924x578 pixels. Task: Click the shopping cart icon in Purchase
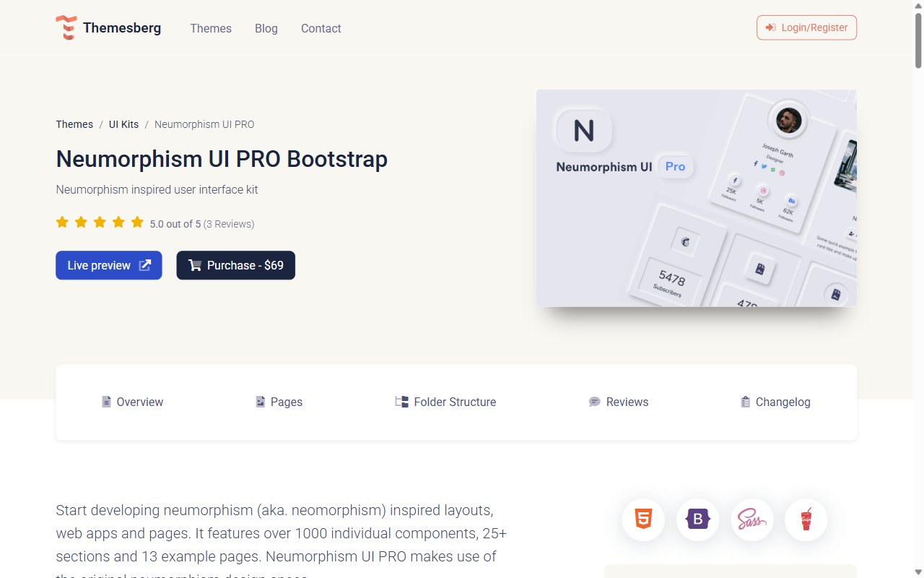pos(195,265)
